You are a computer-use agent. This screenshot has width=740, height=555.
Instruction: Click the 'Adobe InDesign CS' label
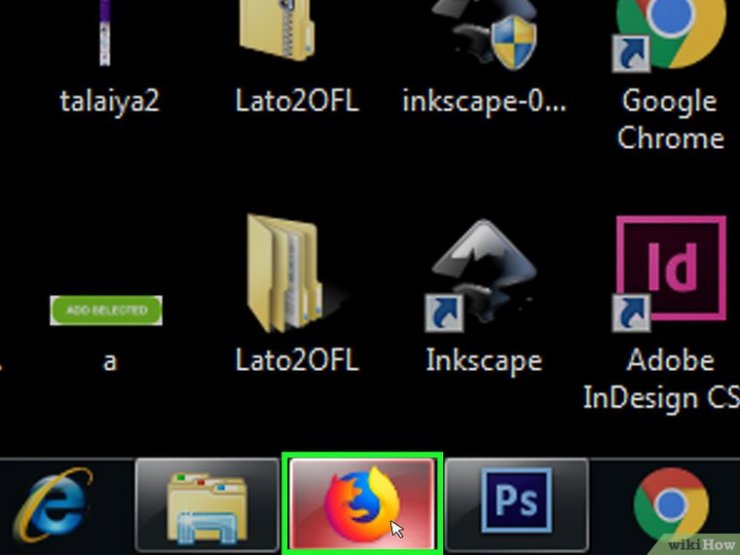(662, 379)
